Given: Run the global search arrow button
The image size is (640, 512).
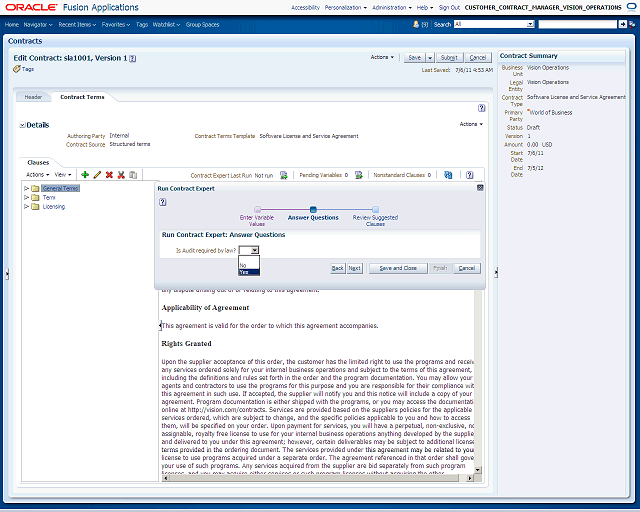Looking at the screenshot, I should click(622, 24).
